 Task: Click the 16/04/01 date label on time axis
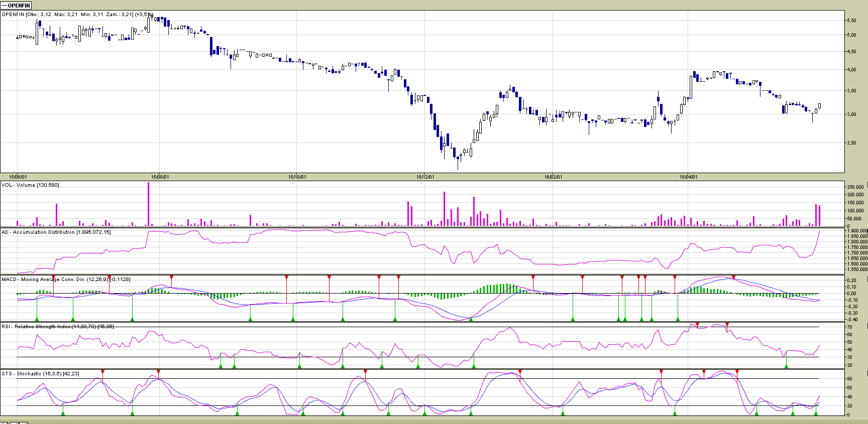click(688, 177)
